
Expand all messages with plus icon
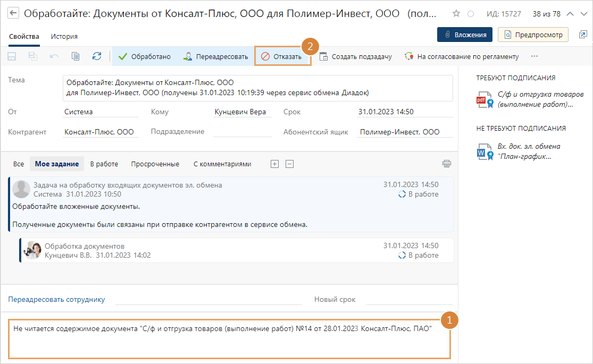point(274,164)
